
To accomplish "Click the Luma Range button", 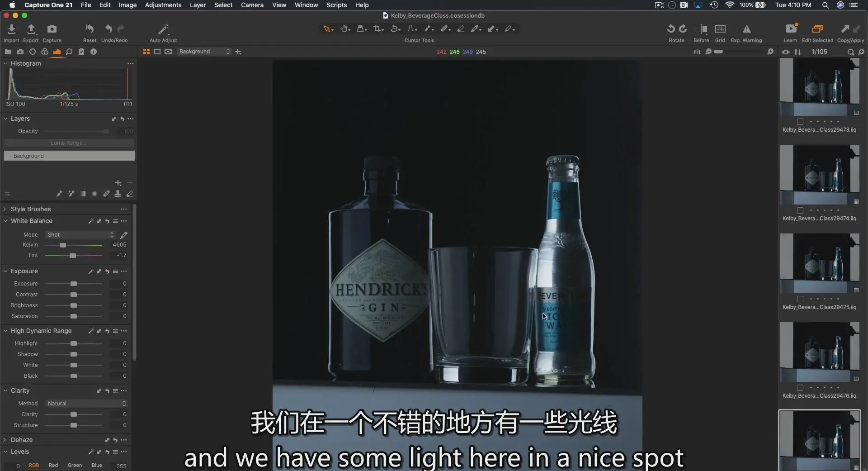I will pyautogui.click(x=69, y=143).
